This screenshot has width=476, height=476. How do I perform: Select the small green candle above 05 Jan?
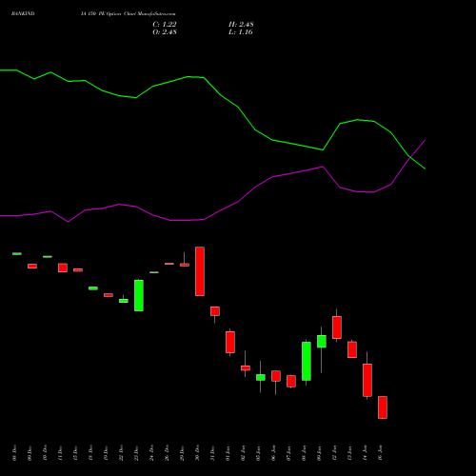coord(261,377)
